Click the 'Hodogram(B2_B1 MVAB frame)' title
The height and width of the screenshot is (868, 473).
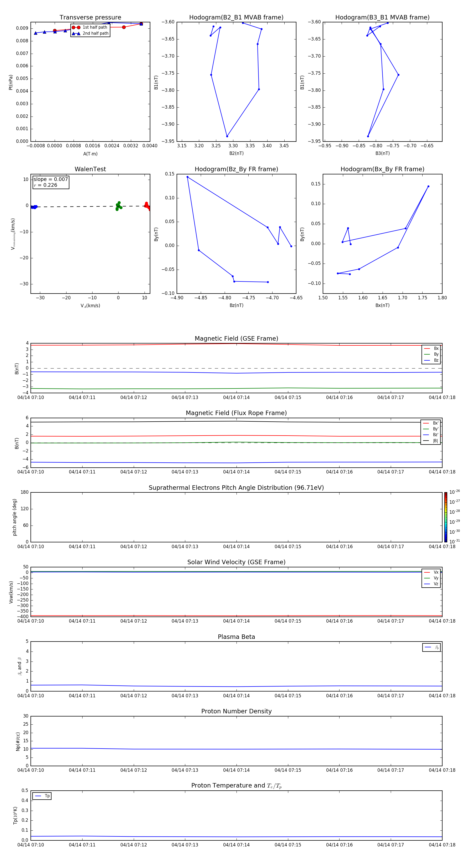(236, 18)
